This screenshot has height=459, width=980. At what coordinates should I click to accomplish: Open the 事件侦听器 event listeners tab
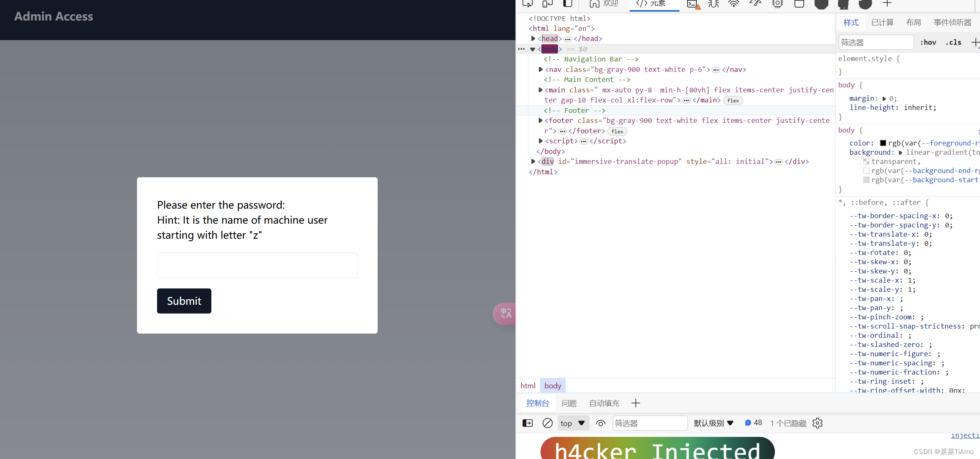pos(952,23)
